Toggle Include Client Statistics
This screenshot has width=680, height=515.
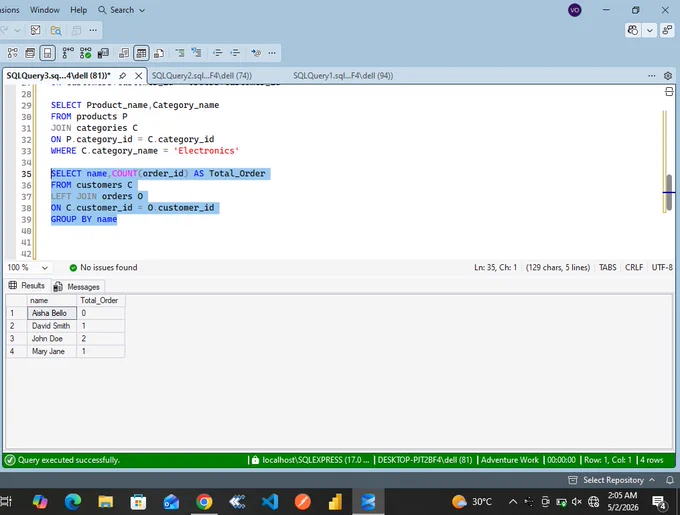[x=103, y=53]
